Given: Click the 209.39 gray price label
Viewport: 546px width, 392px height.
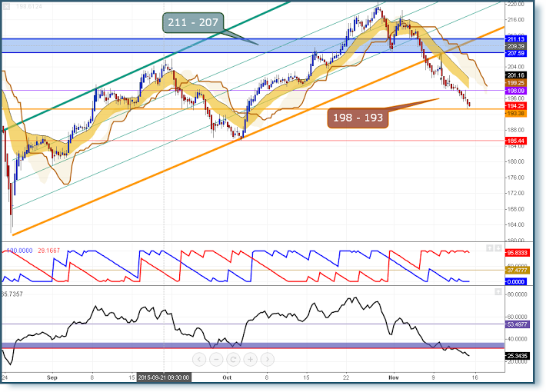Looking at the screenshot, I should [x=516, y=46].
